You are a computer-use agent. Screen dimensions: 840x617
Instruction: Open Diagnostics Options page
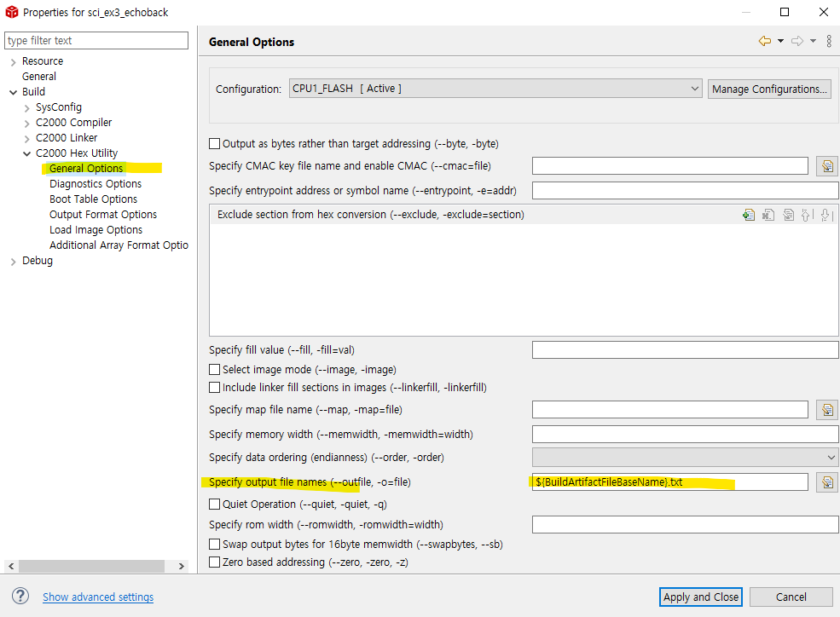[96, 184]
